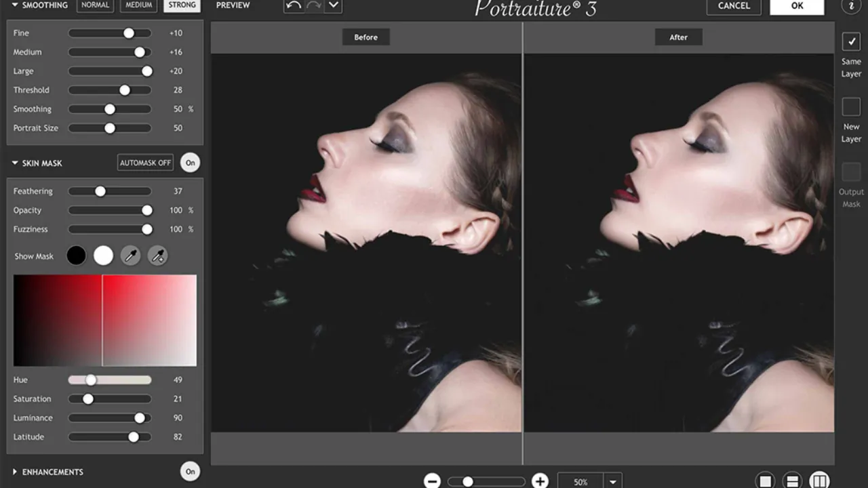868x488 pixels.
Task: Click the Opacity slider handle
Action: point(146,211)
